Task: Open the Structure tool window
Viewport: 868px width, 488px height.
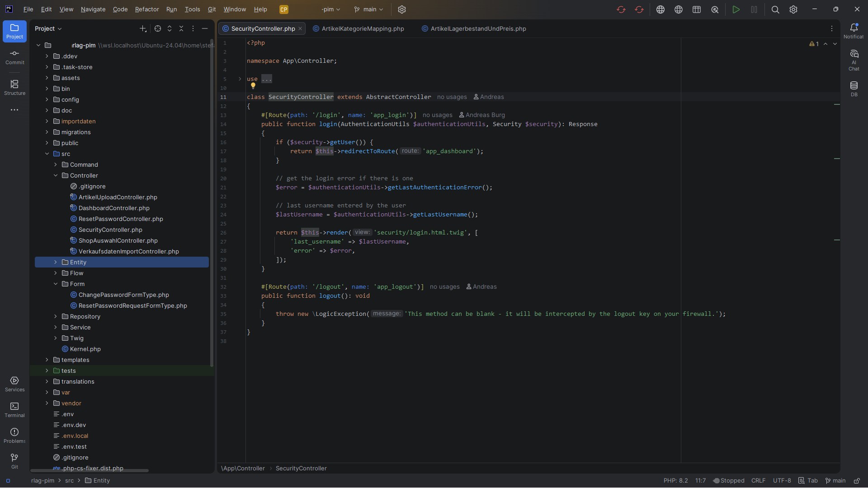Action: pos(14,88)
